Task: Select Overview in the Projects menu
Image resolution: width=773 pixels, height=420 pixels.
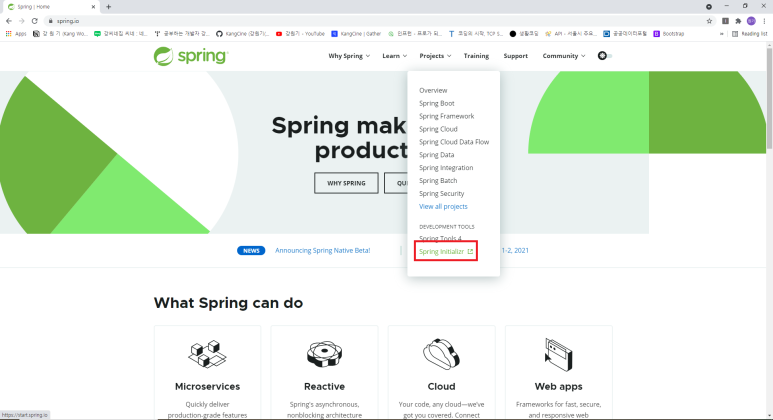Action: (433, 90)
